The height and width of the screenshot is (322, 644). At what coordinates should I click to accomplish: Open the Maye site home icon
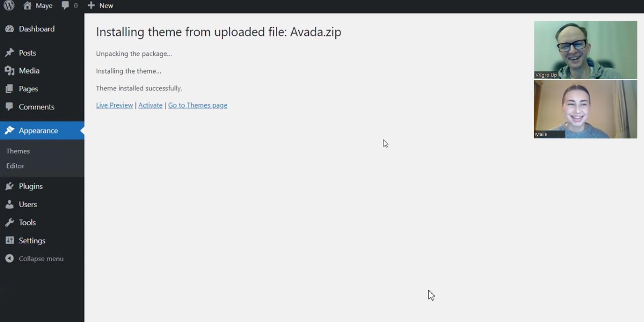tap(27, 5)
